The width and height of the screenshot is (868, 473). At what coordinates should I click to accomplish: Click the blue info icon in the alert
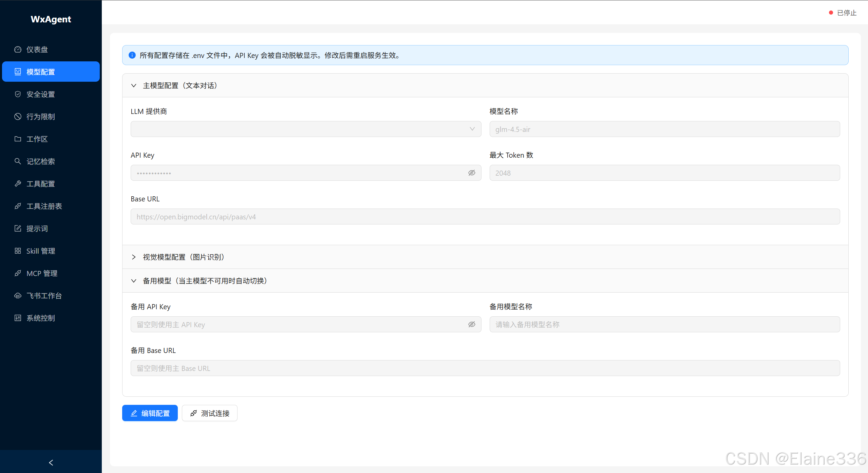(x=132, y=55)
